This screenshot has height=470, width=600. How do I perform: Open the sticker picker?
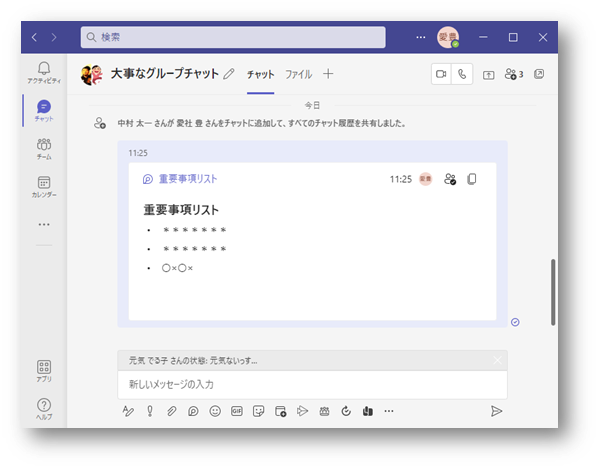tap(259, 411)
